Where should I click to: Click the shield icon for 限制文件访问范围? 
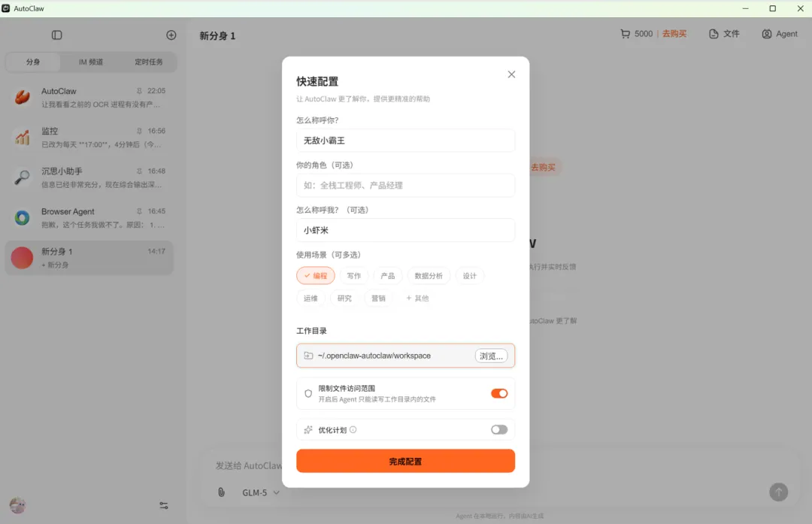(x=308, y=393)
